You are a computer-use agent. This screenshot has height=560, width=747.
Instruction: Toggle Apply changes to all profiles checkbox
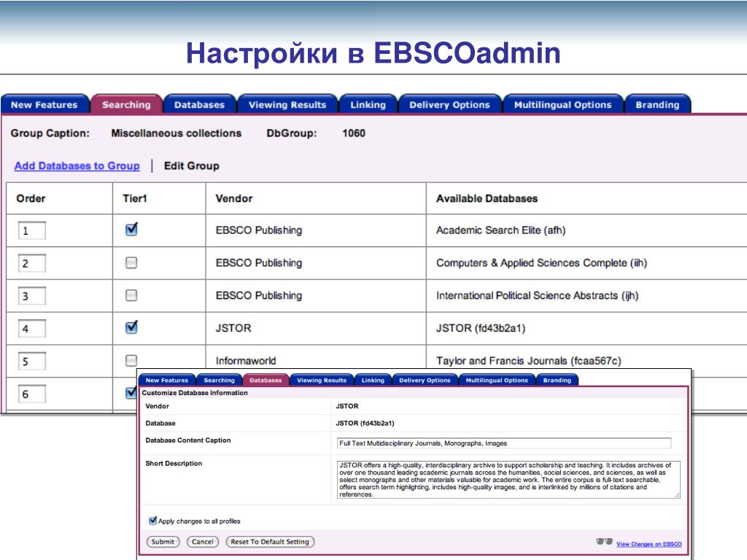(153, 521)
